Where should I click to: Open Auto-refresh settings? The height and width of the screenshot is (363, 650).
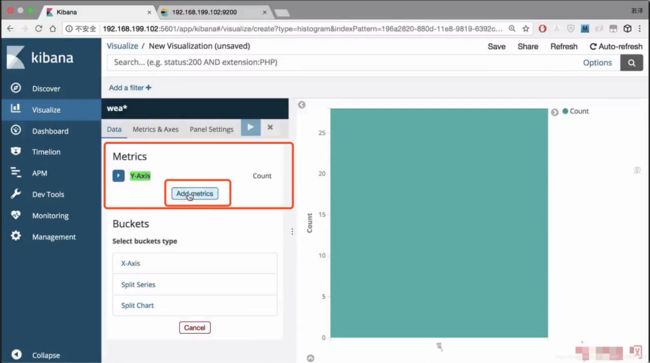pyautogui.click(x=616, y=46)
